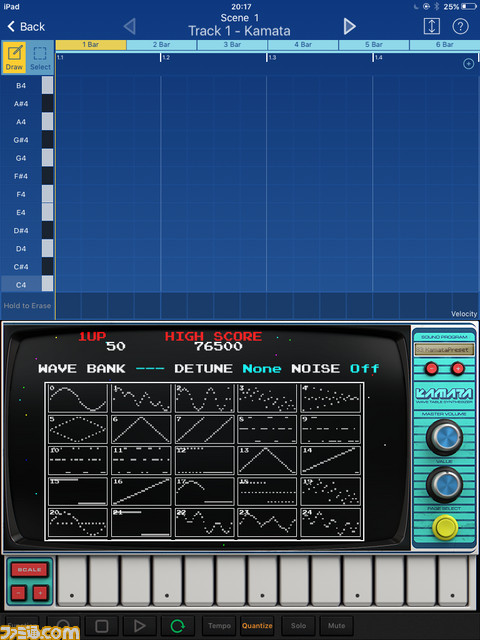
Task: Stop playback with the square button
Action: click(101, 625)
